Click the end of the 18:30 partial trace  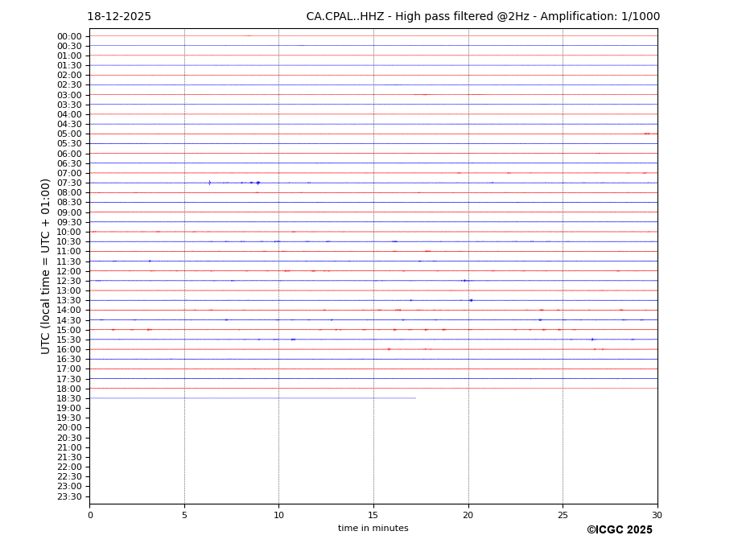pyautogui.click(x=415, y=398)
